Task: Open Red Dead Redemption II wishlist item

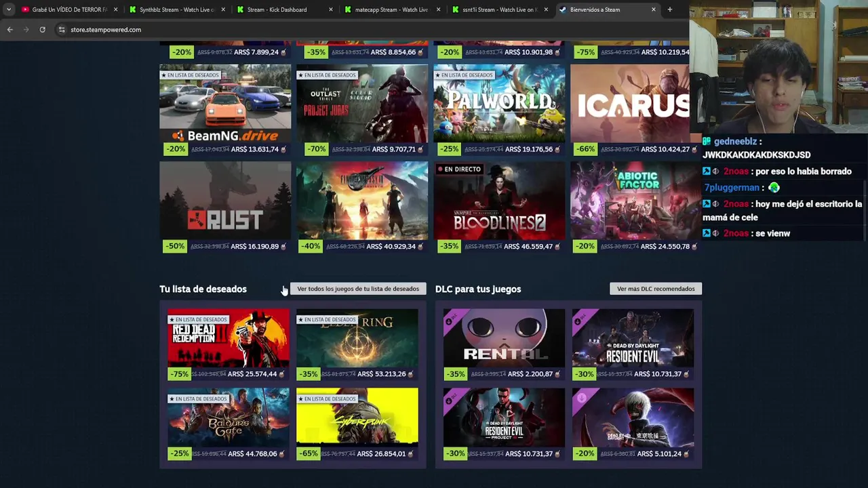Action: tap(229, 345)
